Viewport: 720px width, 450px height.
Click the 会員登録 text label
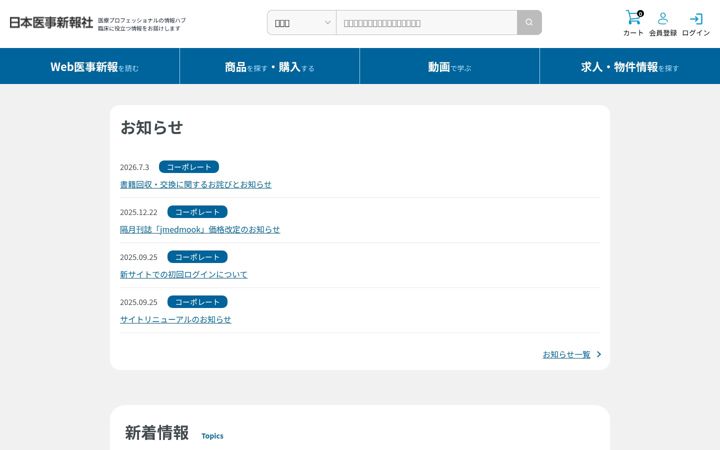click(x=663, y=33)
